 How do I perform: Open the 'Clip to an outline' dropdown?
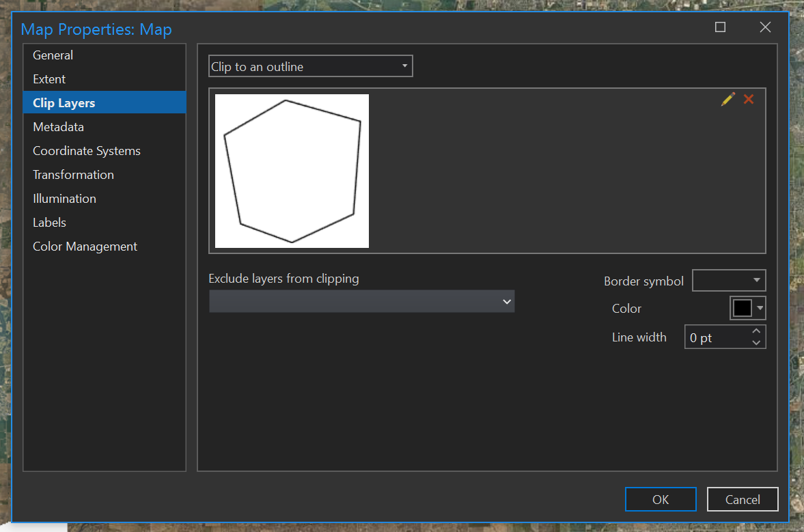pos(404,66)
